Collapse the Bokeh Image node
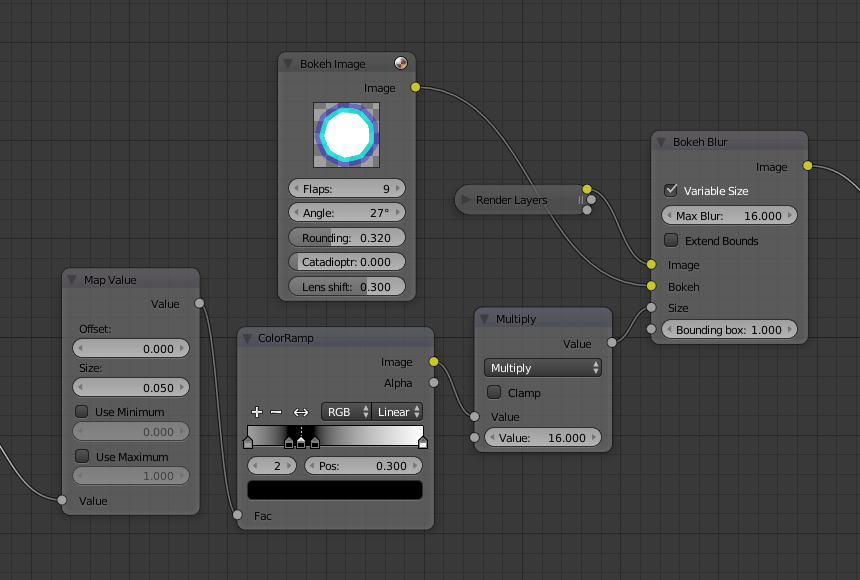 [288, 64]
